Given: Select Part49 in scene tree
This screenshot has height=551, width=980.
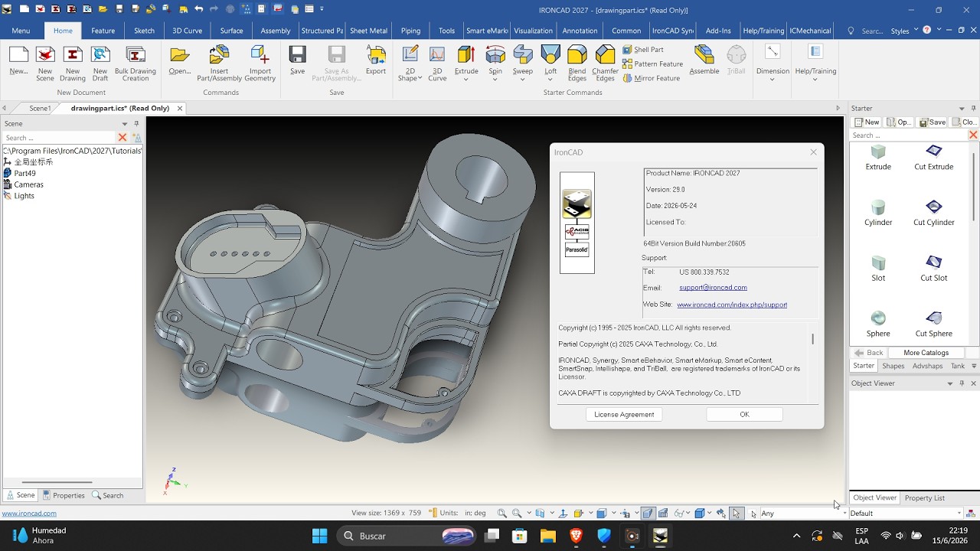Looking at the screenshot, I should pyautogui.click(x=24, y=174).
